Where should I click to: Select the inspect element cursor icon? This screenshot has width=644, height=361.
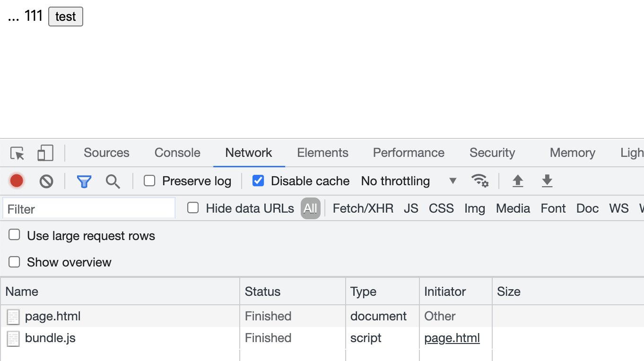(17, 153)
